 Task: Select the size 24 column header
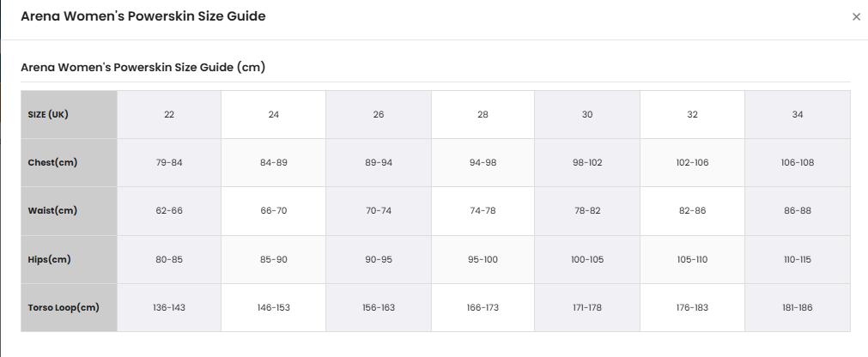[x=274, y=115]
